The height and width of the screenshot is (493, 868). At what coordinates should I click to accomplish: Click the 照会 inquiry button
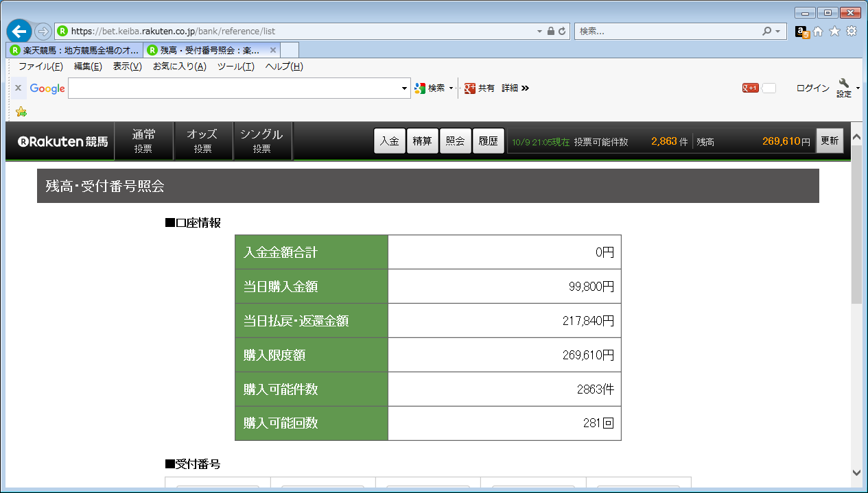click(x=456, y=141)
